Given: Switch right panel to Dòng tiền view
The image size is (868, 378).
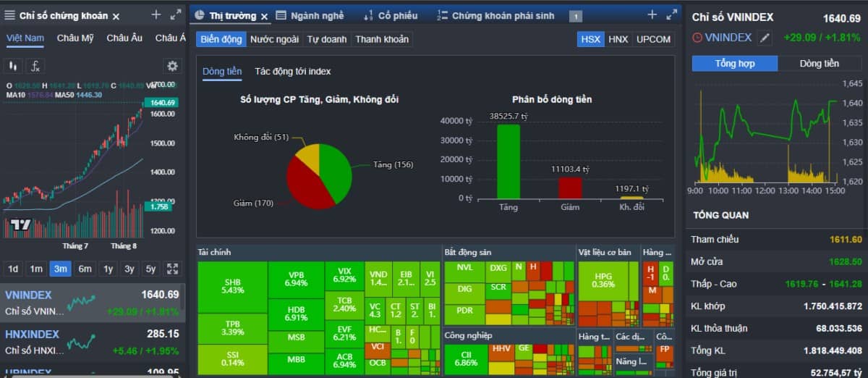Looking at the screenshot, I should point(820,64).
